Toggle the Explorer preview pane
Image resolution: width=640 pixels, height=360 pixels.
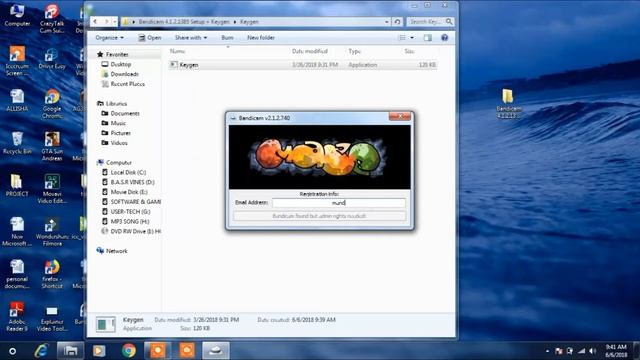[x=427, y=38]
